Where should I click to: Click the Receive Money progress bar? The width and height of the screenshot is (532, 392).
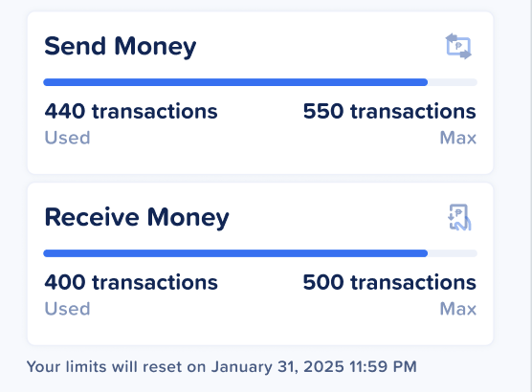pos(260,253)
